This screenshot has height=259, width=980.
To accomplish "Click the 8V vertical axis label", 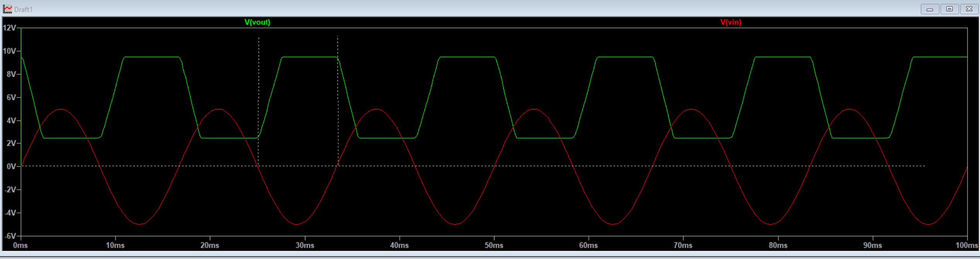I will tap(11, 74).
